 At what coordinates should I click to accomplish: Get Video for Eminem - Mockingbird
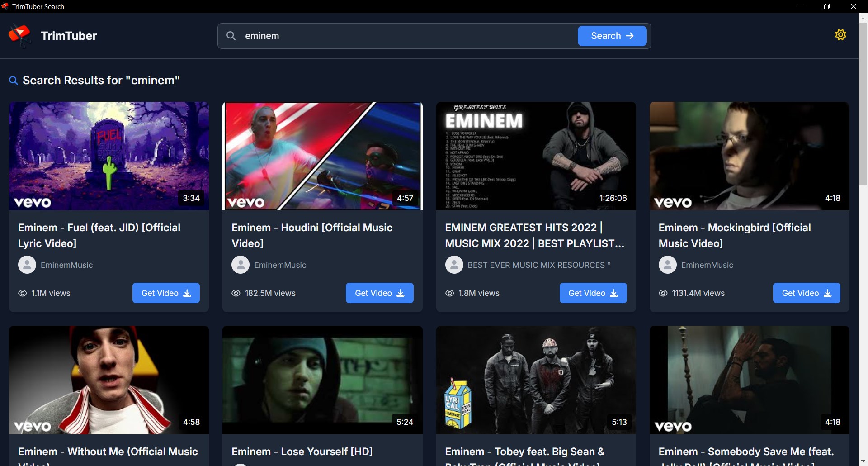(807, 293)
